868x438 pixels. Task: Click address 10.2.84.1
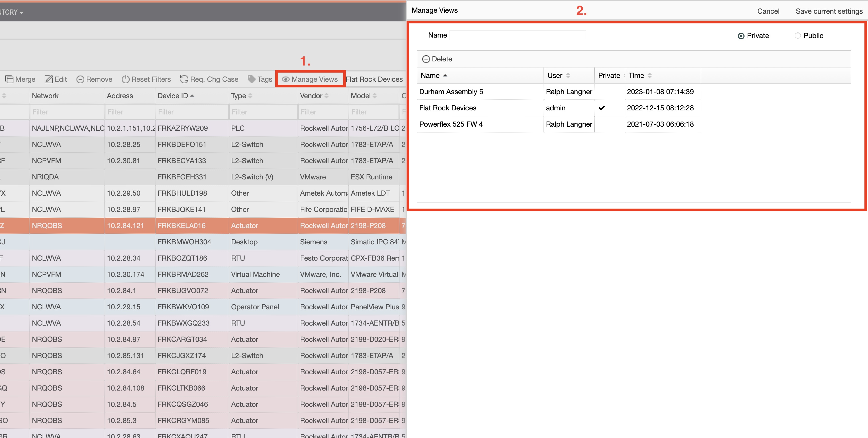click(x=121, y=291)
